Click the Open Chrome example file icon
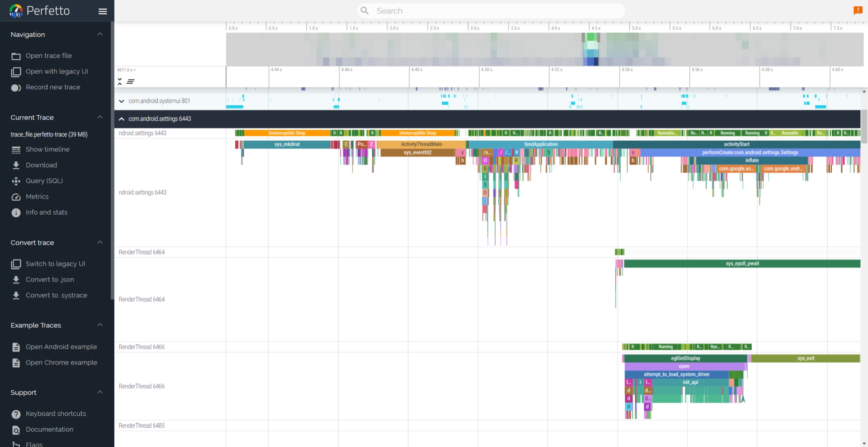 16,363
